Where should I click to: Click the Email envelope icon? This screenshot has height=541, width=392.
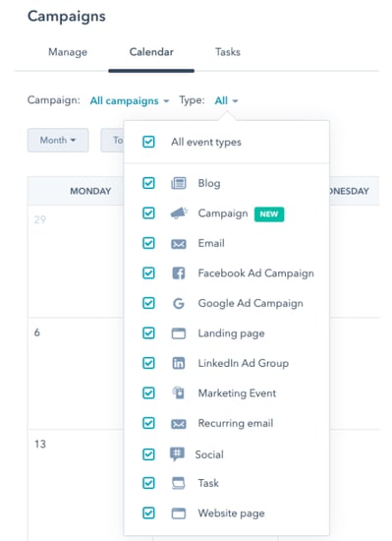(x=179, y=244)
